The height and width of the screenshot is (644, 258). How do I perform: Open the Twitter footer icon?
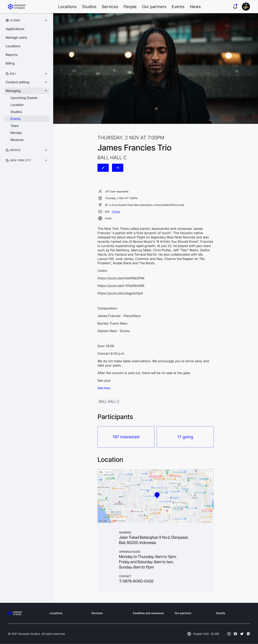(242, 634)
